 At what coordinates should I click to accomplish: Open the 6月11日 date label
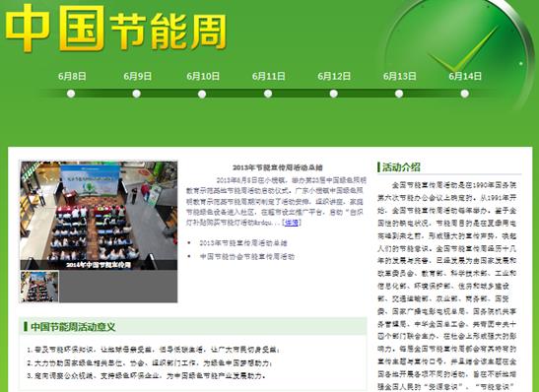click(x=268, y=76)
